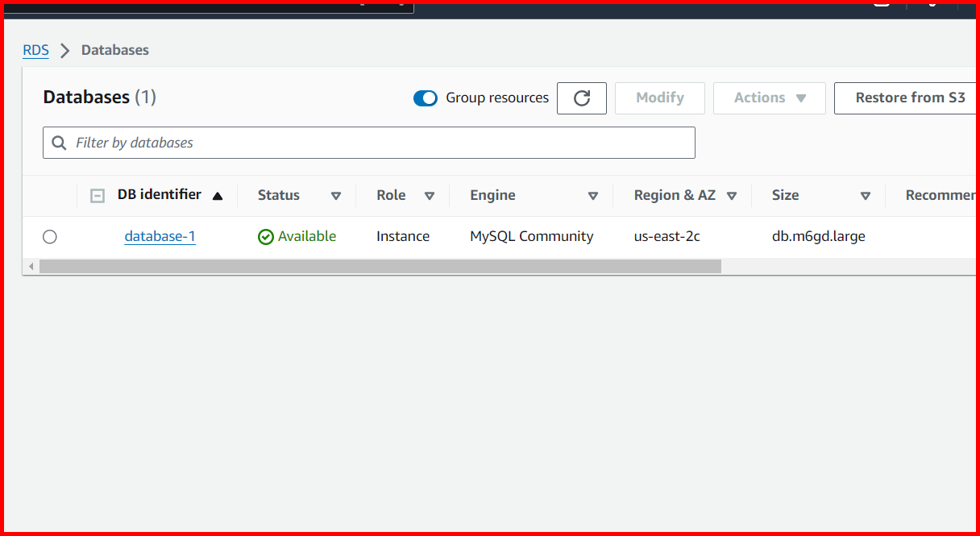Click the Restore from S3 button
This screenshot has height=536, width=980.
(x=909, y=98)
